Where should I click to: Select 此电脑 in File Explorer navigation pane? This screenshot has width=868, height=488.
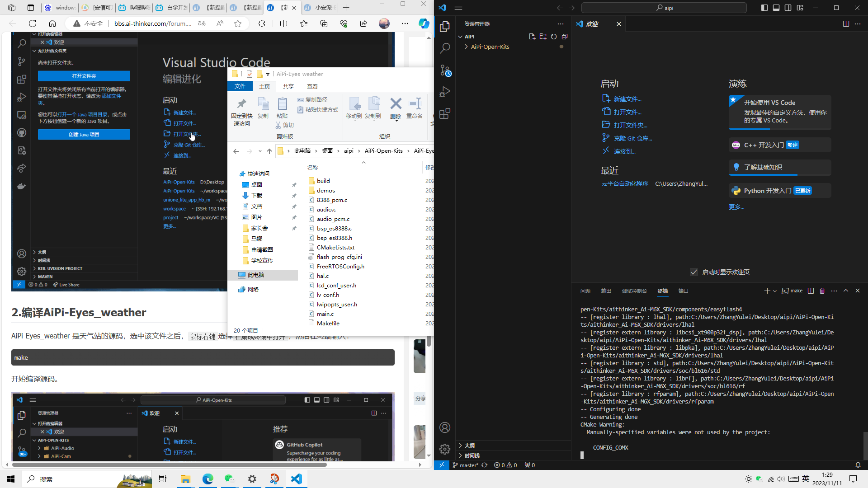coord(263,275)
